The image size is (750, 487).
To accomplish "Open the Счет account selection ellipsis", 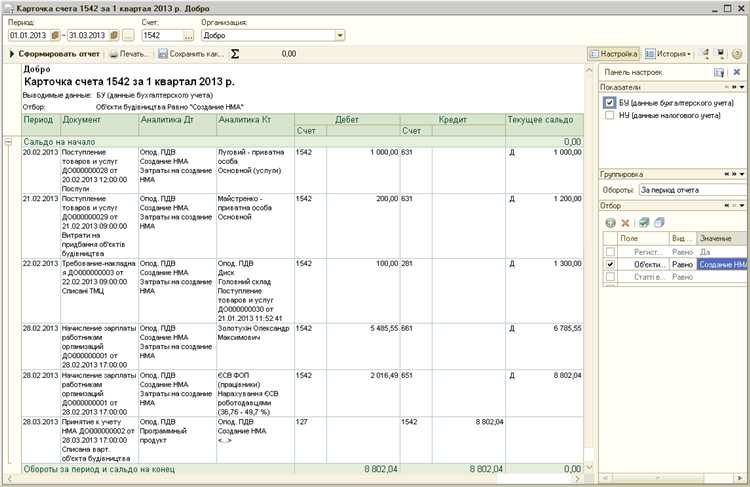I will [189, 35].
